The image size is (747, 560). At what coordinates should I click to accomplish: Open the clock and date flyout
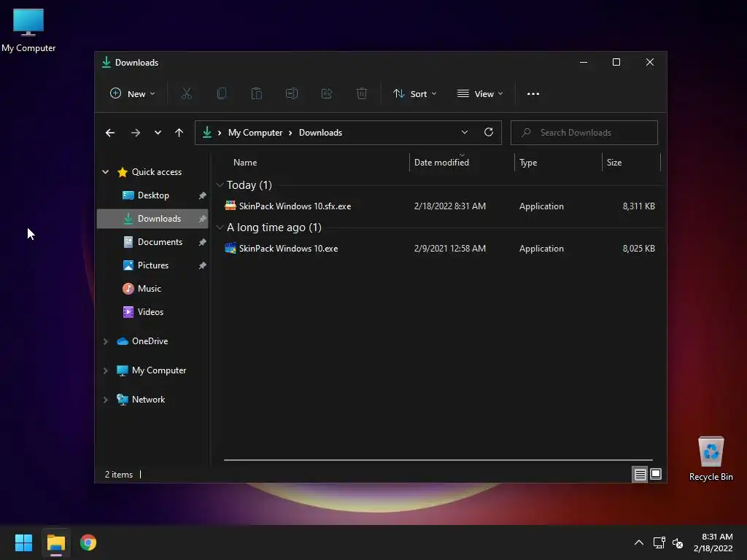[713, 542]
